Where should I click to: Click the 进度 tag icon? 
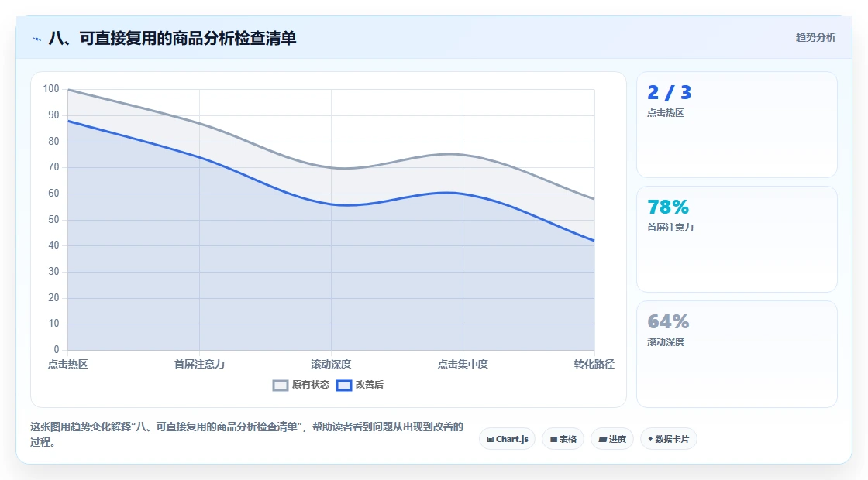point(602,439)
